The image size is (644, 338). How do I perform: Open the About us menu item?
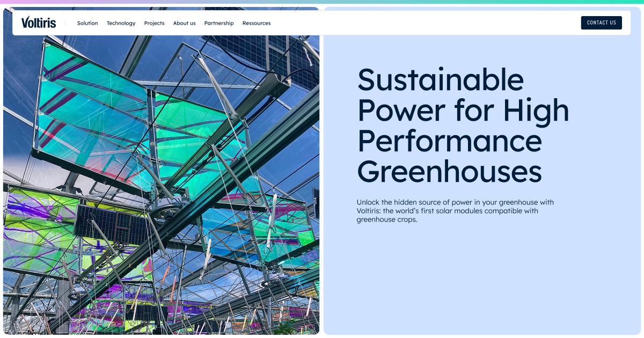pos(184,23)
